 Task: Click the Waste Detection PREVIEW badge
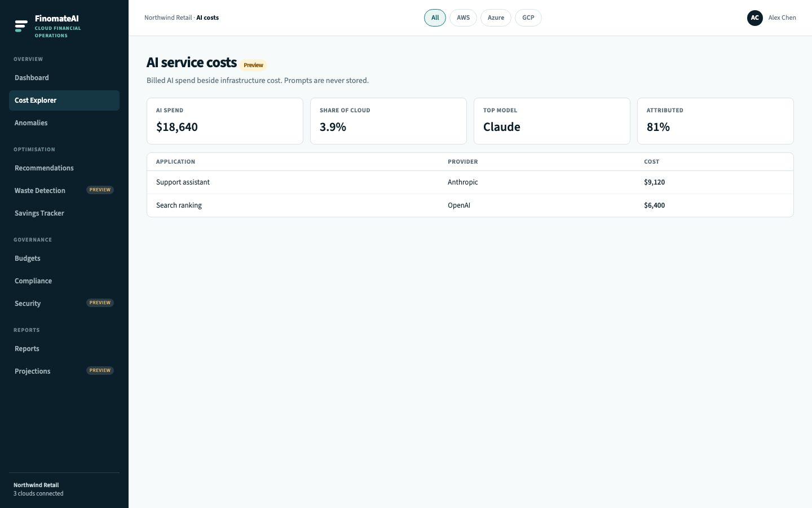(x=100, y=190)
